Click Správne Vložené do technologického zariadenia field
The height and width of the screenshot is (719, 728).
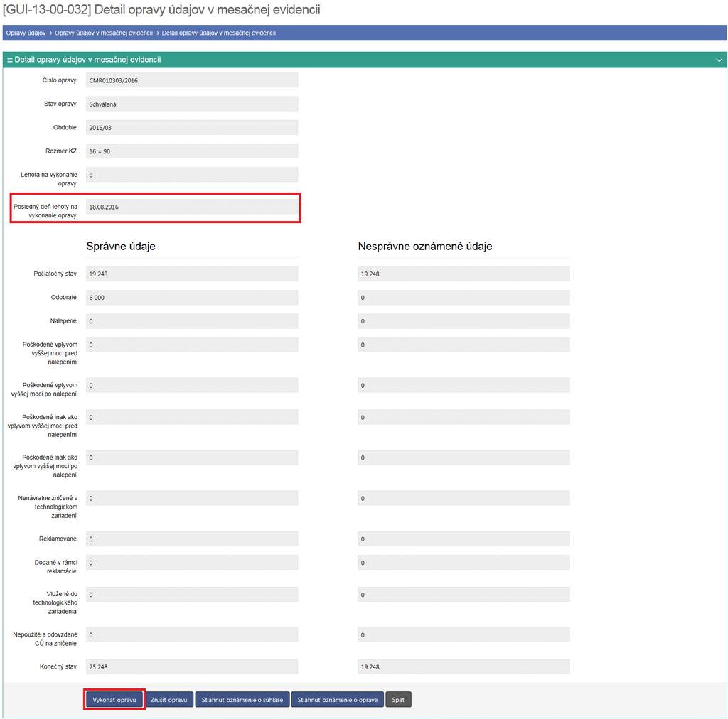coord(192,595)
